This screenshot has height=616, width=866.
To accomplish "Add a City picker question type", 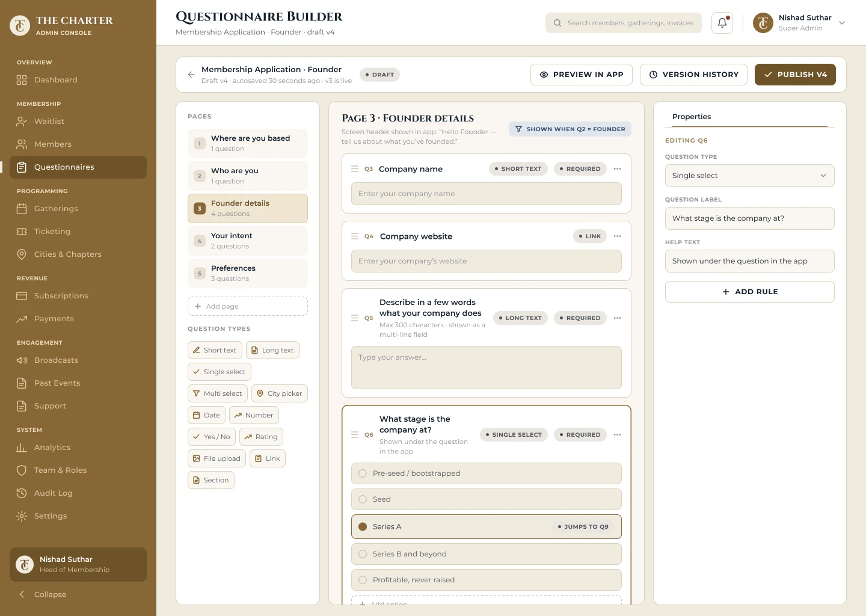I will 280,393.
